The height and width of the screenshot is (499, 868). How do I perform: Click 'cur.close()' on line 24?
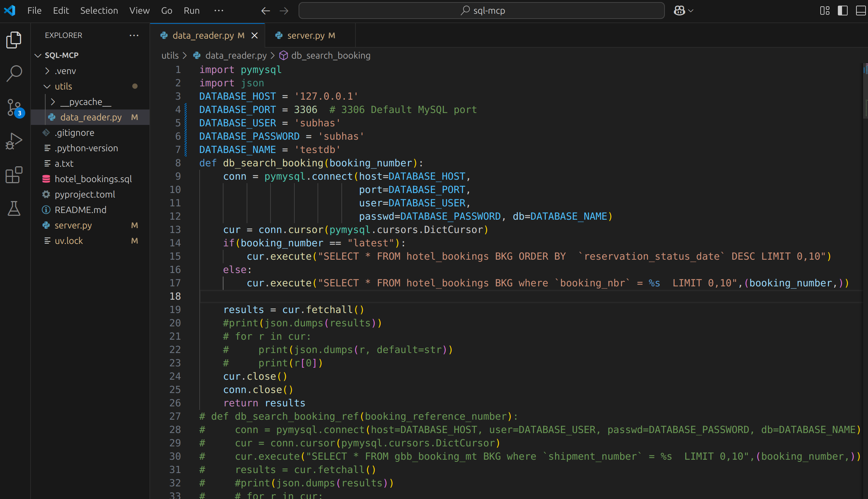[255, 377]
